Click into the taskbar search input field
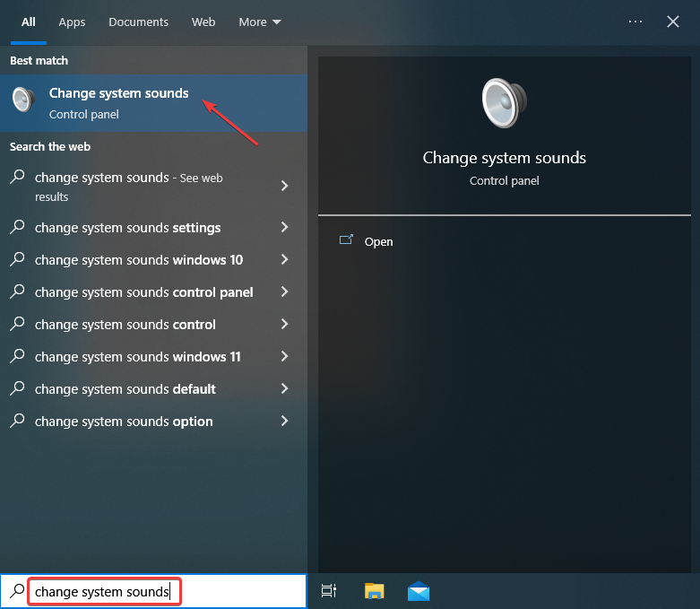 click(x=153, y=591)
